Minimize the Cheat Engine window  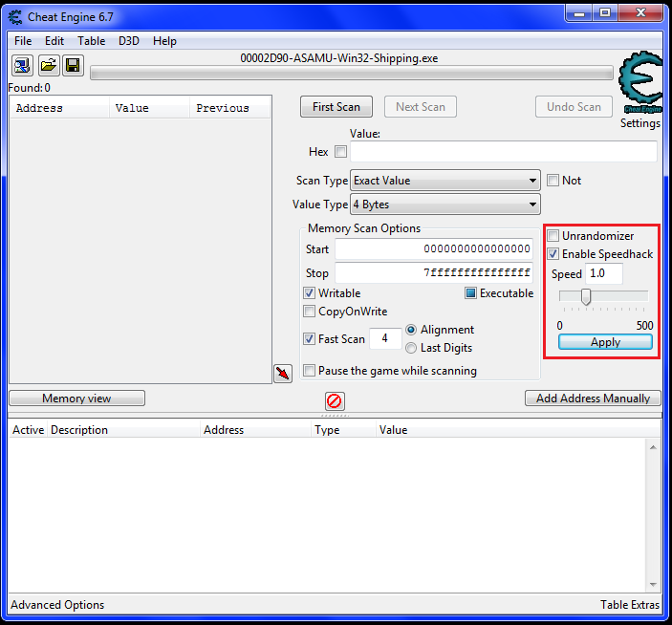pos(579,13)
